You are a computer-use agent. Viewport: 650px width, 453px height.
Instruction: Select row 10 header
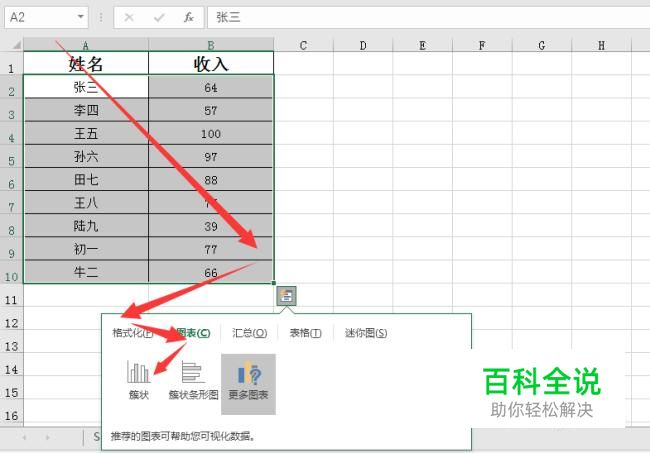point(12,272)
